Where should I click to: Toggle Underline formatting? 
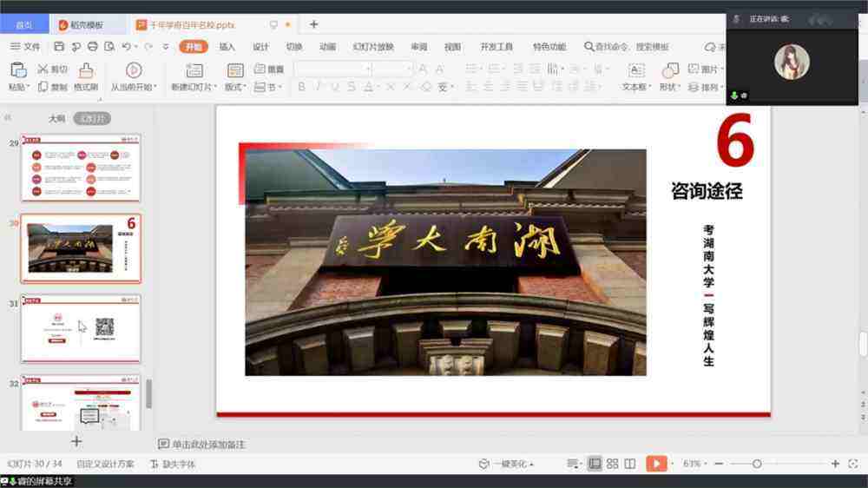(x=335, y=87)
